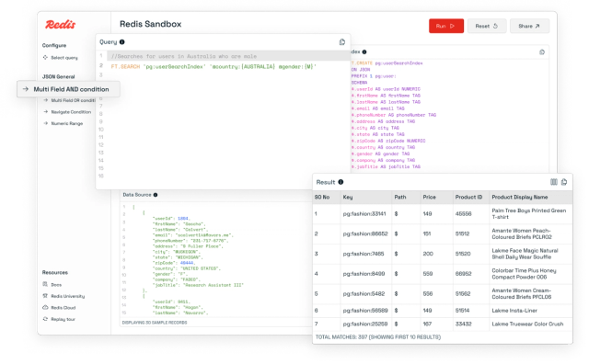589x364 pixels.
Task: Click the Data Source info icon
Action: pyautogui.click(x=156, y=195)
